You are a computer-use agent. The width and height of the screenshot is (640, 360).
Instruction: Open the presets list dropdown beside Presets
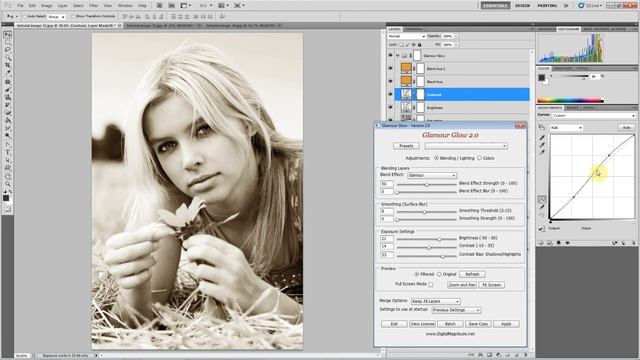466,146
